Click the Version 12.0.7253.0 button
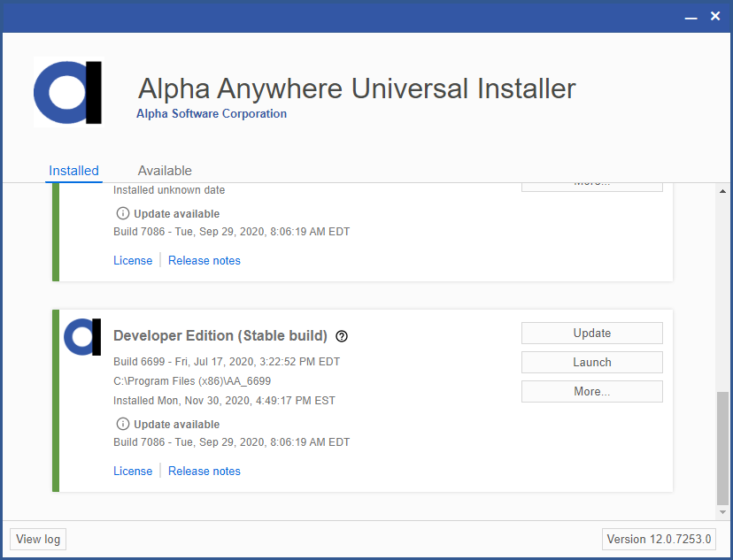The image size is (733, 560). coord(659,540)
